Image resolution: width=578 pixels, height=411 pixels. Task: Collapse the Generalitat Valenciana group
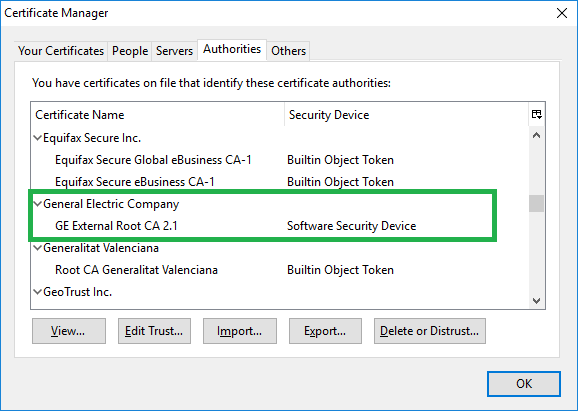click(x=37, y=248)
